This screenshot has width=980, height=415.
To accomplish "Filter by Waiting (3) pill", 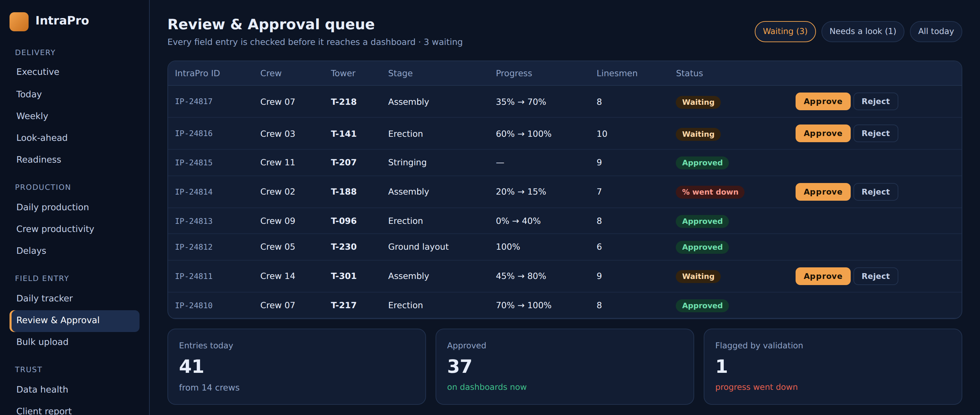I will [785, 32].
